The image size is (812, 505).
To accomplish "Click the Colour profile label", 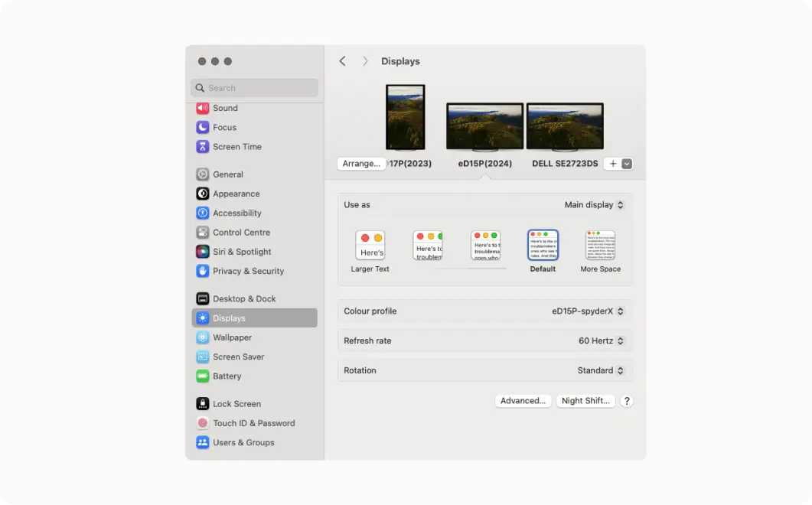I will 370,311.
